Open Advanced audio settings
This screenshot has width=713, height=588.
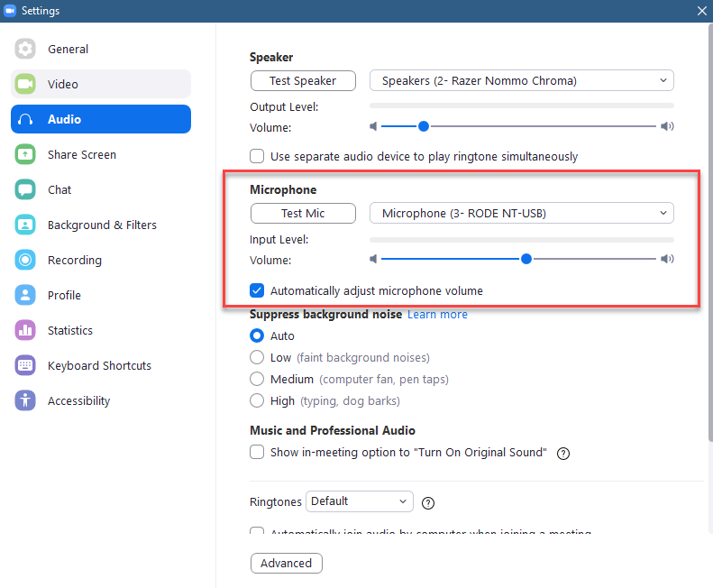coord(286,563)
